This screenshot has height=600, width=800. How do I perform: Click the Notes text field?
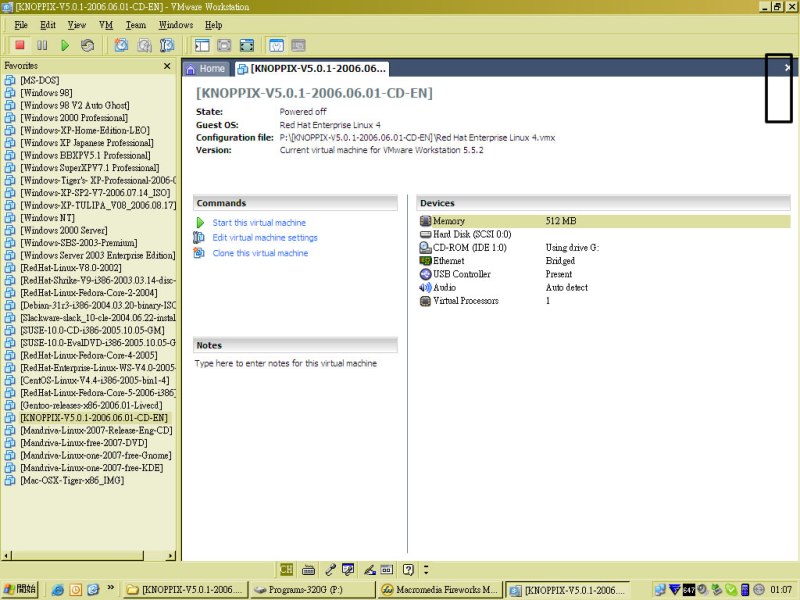286,363
